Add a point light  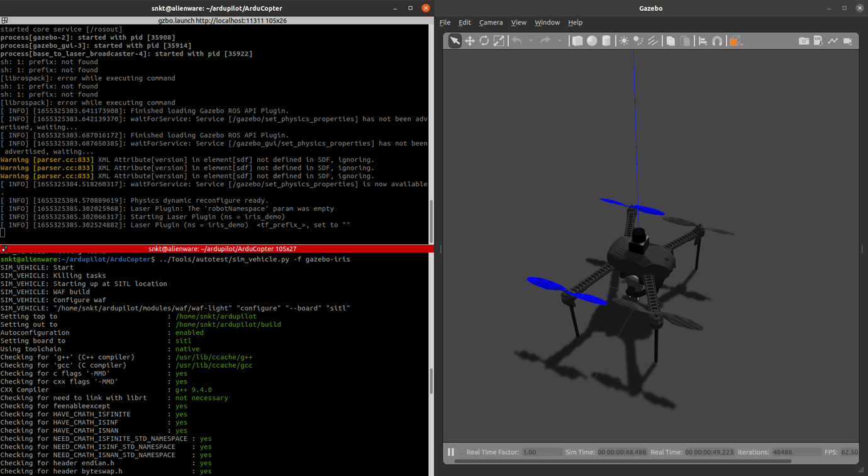click(624, 41)
